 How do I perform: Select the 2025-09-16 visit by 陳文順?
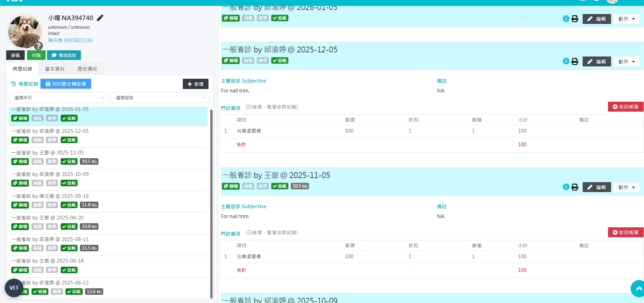click(x=50, y=196)
